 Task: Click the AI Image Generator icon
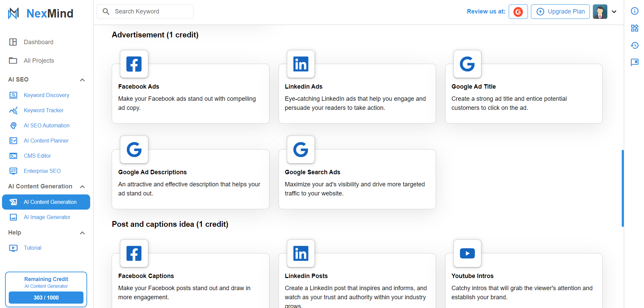pyautogui.click(x=13, y=217)
